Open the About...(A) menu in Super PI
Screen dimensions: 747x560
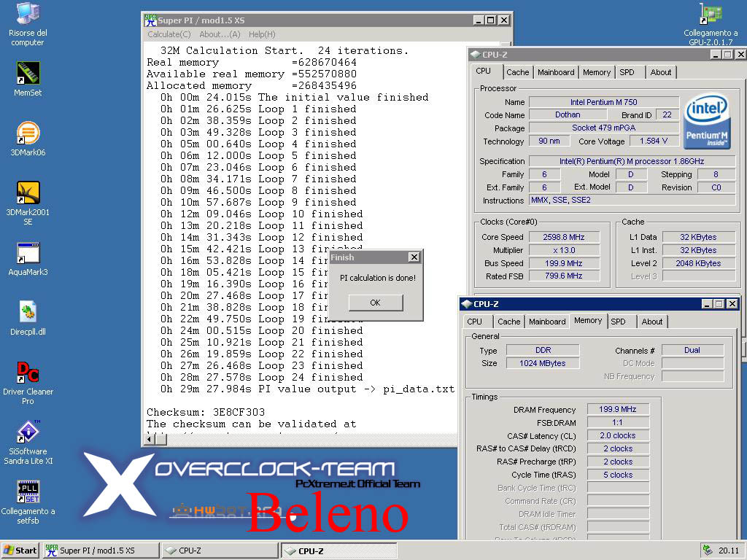[x=220, y=34]
